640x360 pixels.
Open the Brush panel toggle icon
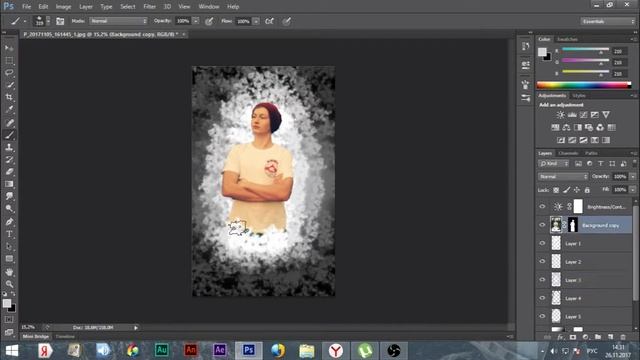click(60, 21)
